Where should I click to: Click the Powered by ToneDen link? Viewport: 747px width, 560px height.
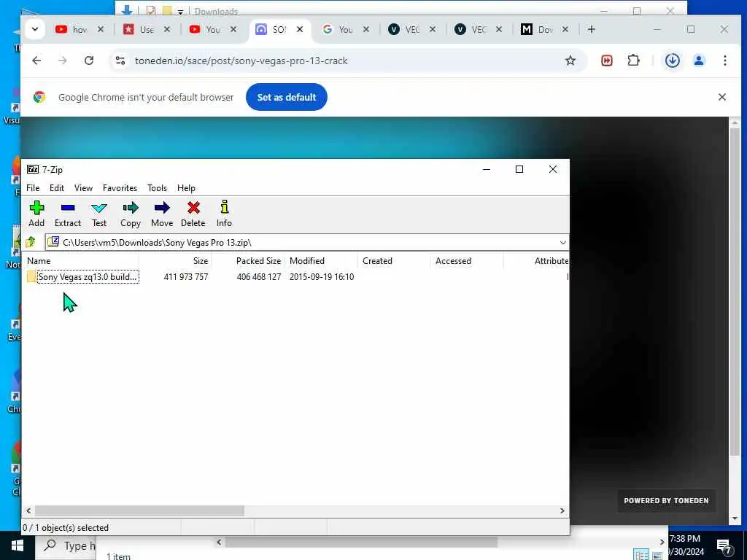click(x=666, y=500)
